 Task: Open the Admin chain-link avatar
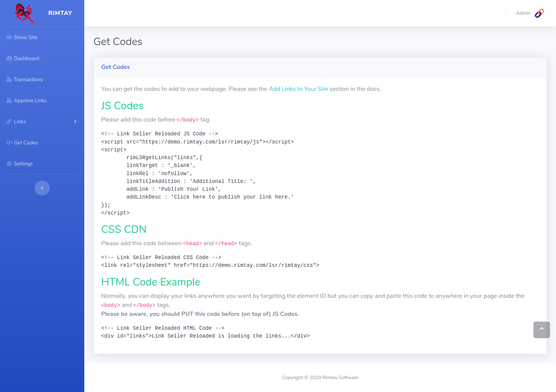[539, 13]
